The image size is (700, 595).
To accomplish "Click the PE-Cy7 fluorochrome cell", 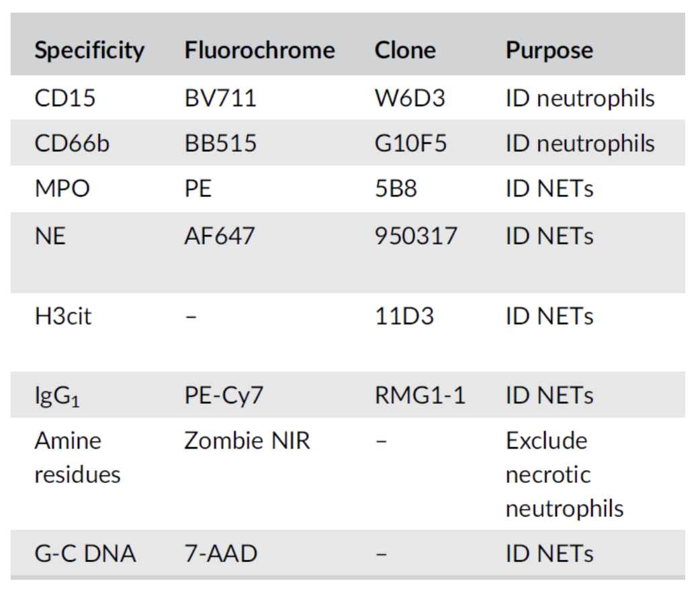I will point(224,395).
